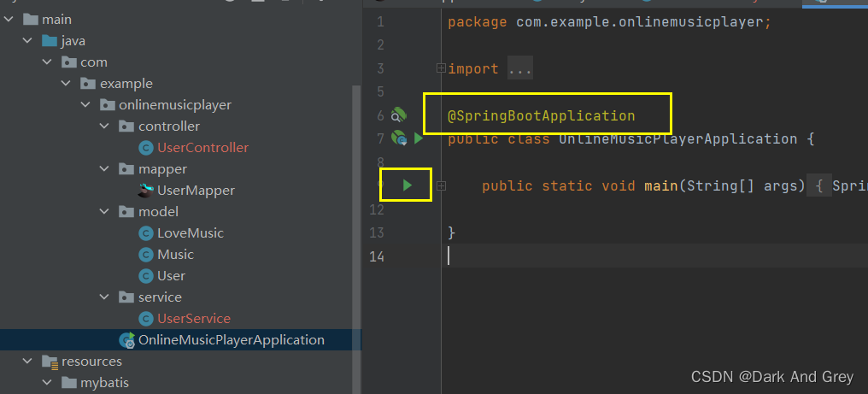Click the example package folder icon

point(88,84)
